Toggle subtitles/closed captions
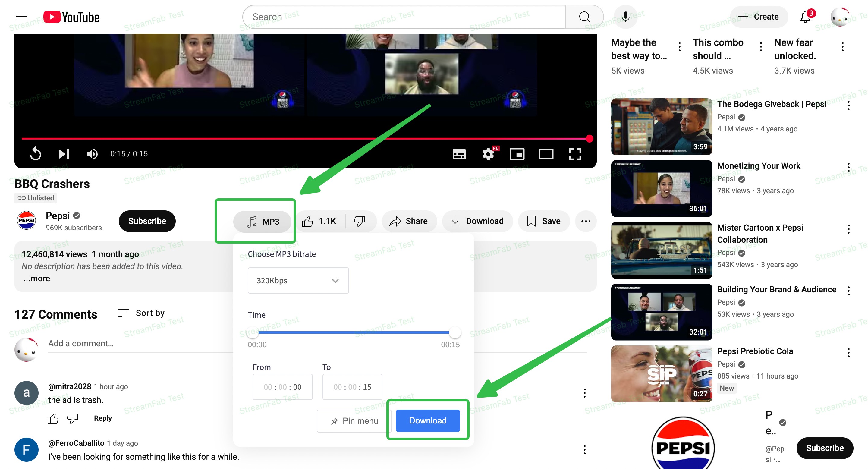 coord(459,154)
